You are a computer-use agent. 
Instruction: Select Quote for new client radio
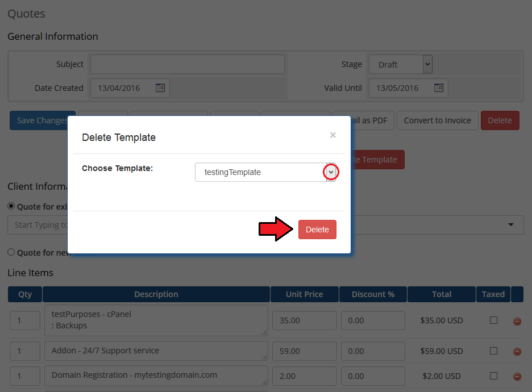pos(11,252)
